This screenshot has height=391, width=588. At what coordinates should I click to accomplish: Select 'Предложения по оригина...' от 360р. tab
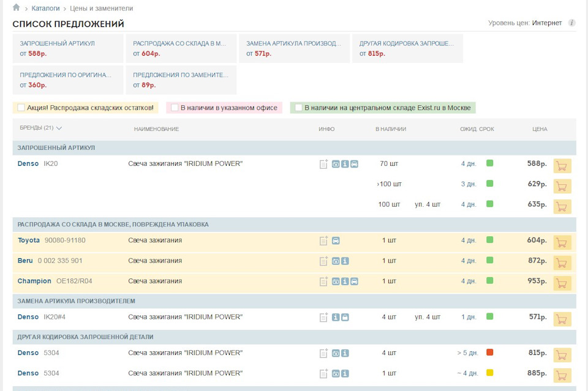(68, 80)
